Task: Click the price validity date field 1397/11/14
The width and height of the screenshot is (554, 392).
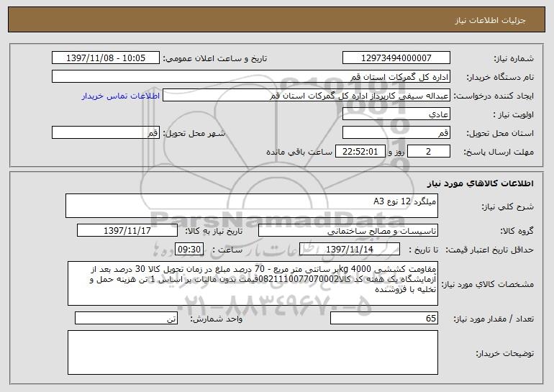Action: (x=350, y=250)
